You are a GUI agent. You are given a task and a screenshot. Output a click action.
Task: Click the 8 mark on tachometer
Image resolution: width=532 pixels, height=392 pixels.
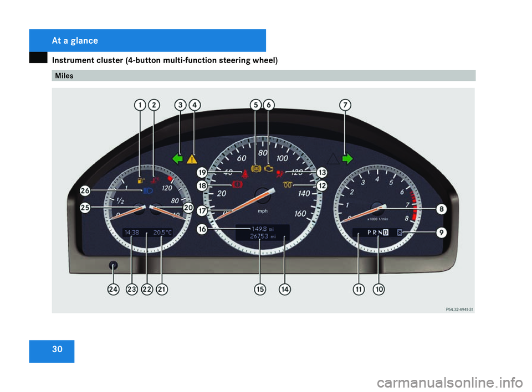[x=406, y=219]
